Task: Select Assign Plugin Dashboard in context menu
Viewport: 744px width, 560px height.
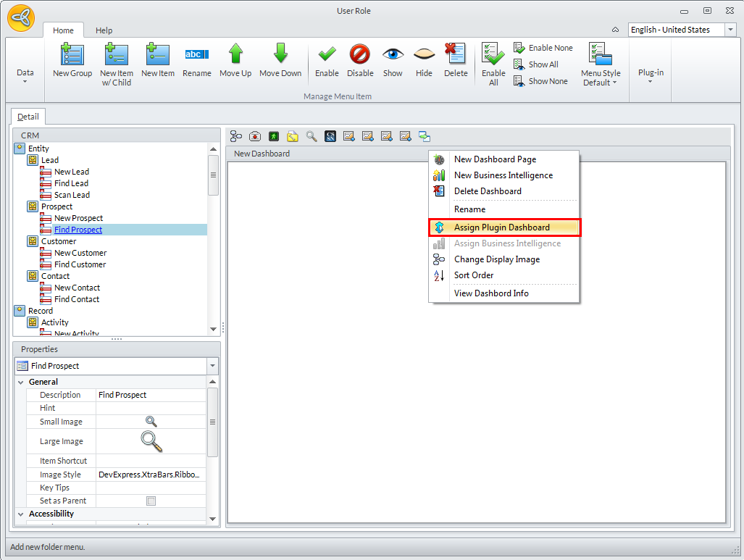Action: click(x=501, y=227)
